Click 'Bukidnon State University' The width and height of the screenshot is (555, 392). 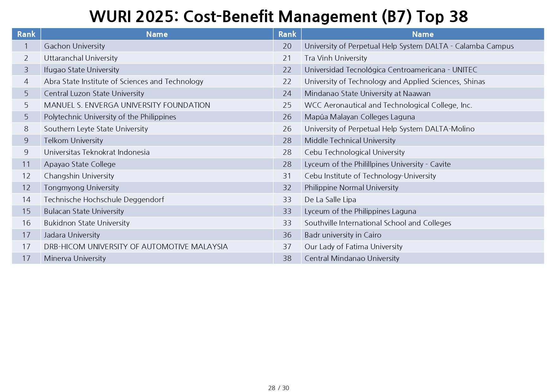[x=87, y=223]
